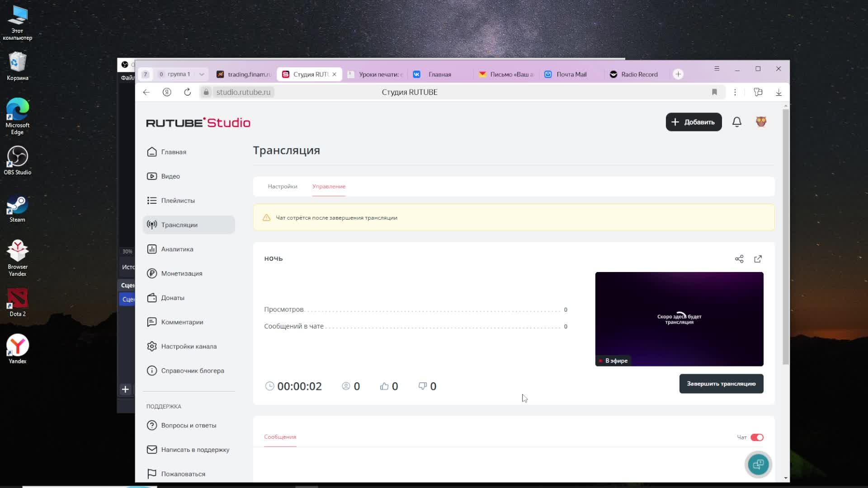This screenshot has width=868, height=488.
Task: Click the notifications bell icon
Action: coord(736,122)
